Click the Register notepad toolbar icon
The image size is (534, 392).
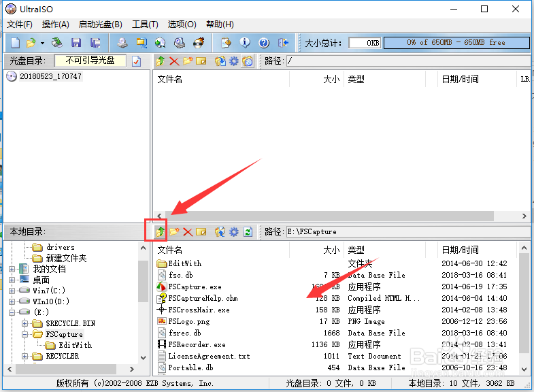[226, 43]
